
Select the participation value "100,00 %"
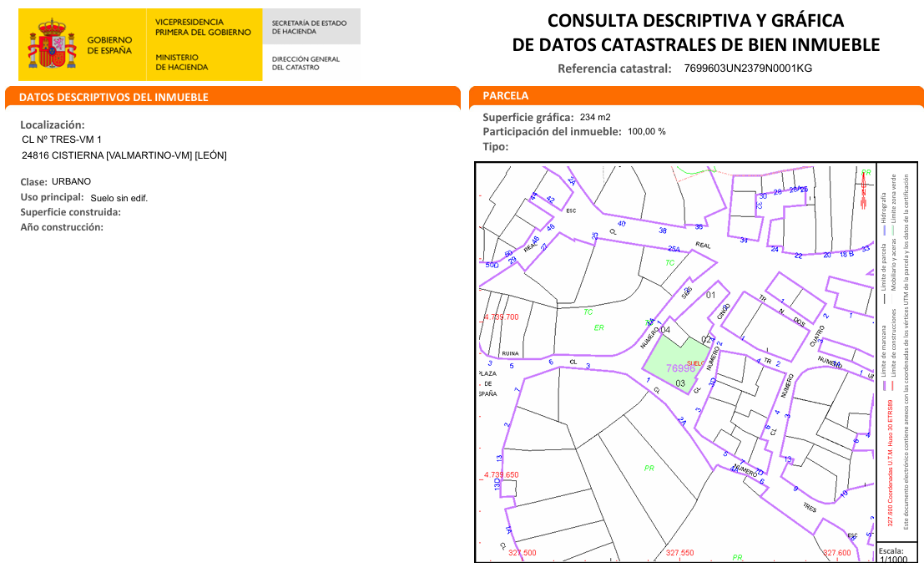click(646, 131)
